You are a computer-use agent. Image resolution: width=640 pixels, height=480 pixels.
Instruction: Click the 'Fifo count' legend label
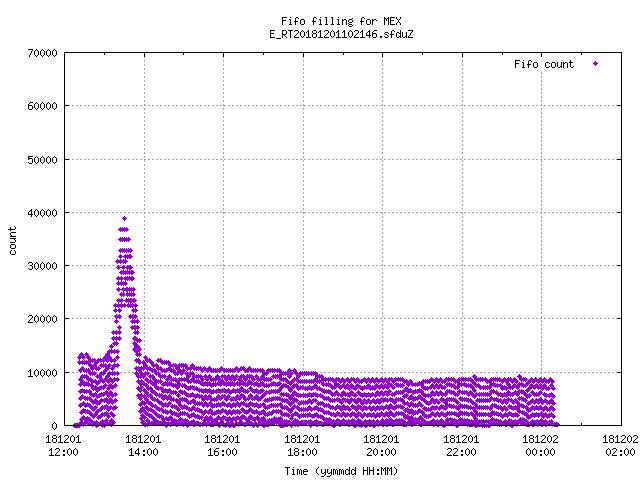pyautogui.click(x=544, y=64)
